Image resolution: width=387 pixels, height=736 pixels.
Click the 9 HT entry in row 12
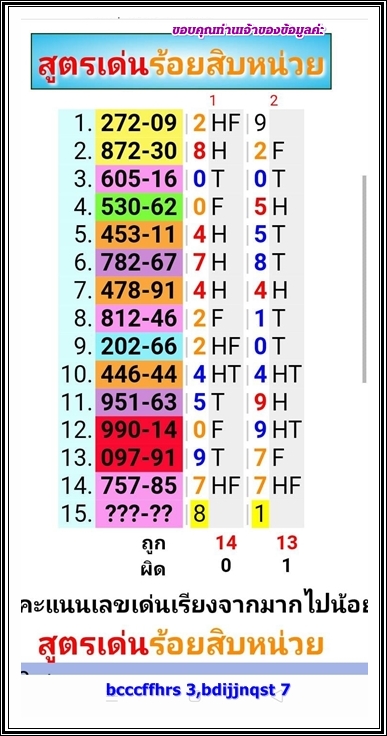[x=278, y=430]
